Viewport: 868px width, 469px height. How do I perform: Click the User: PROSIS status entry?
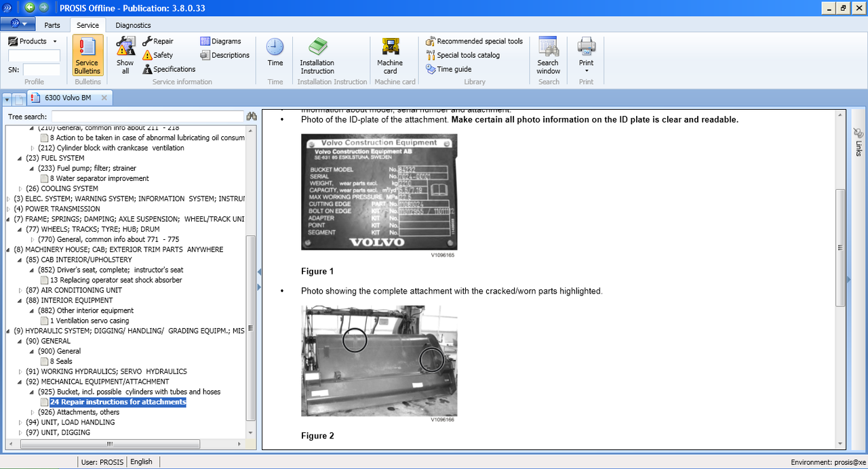click(102, 462)
